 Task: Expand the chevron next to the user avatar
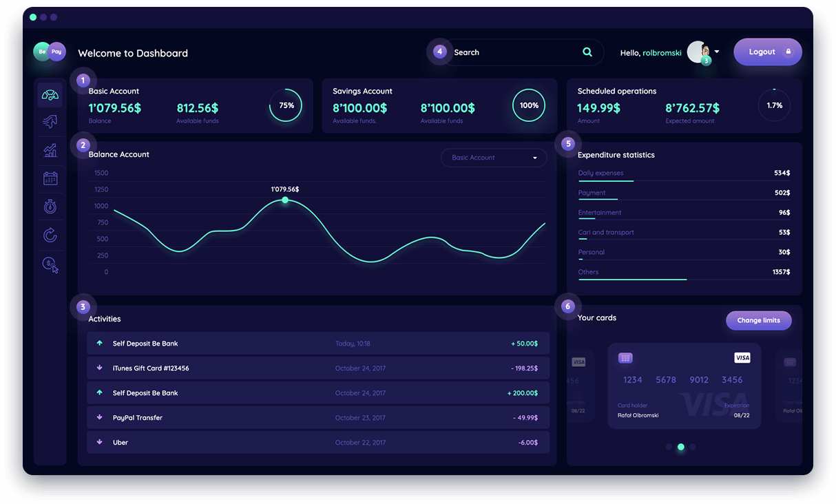click(716, 52)
